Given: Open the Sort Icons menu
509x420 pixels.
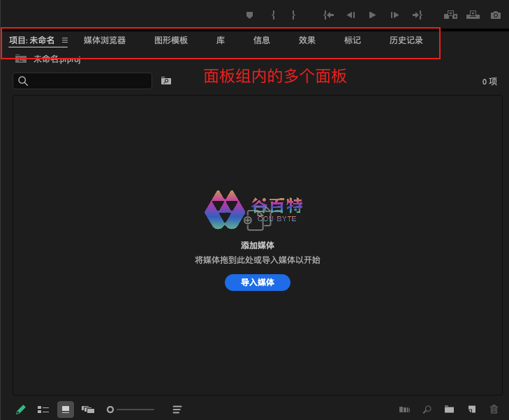Looking at the screenshot, I should coord(177,410).
